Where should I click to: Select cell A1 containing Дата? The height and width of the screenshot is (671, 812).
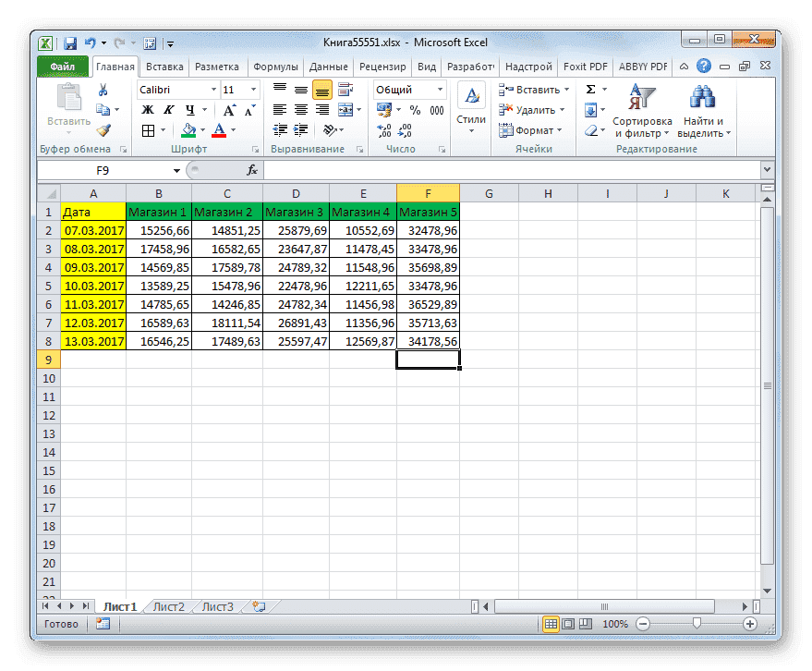coord(92,212)
